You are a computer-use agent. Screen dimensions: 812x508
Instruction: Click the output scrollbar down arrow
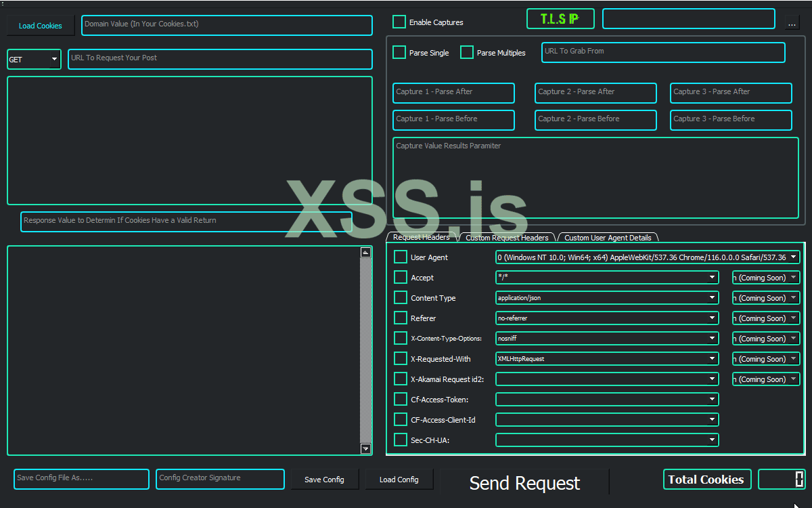365,448
